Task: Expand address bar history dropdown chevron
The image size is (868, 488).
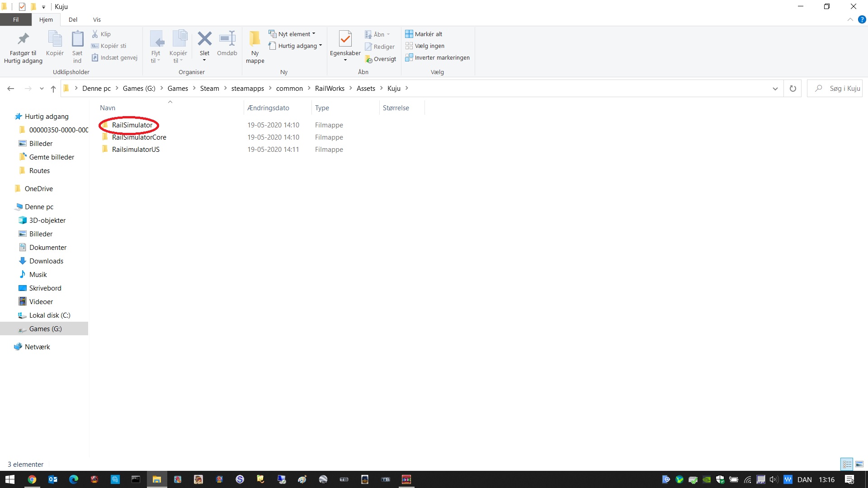Action: point(775,89)
